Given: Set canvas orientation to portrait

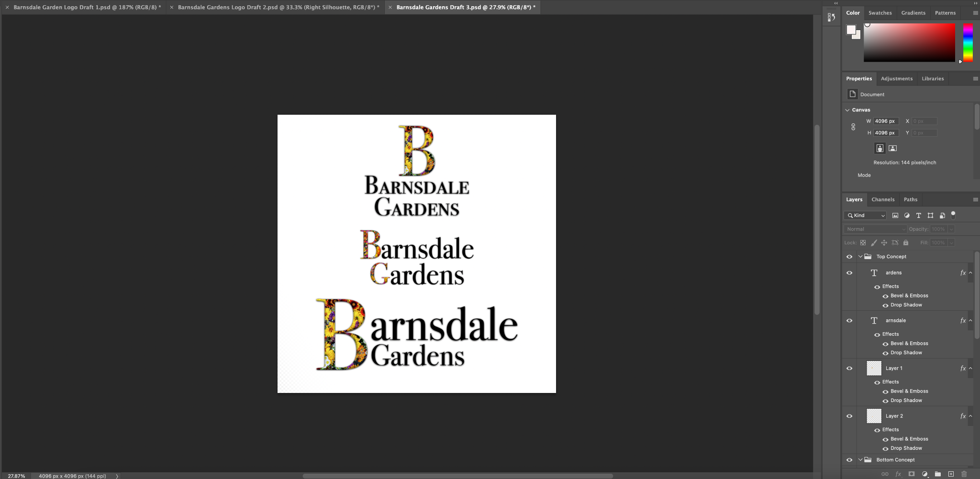Looking at the screenshot, I should point(880,148).
